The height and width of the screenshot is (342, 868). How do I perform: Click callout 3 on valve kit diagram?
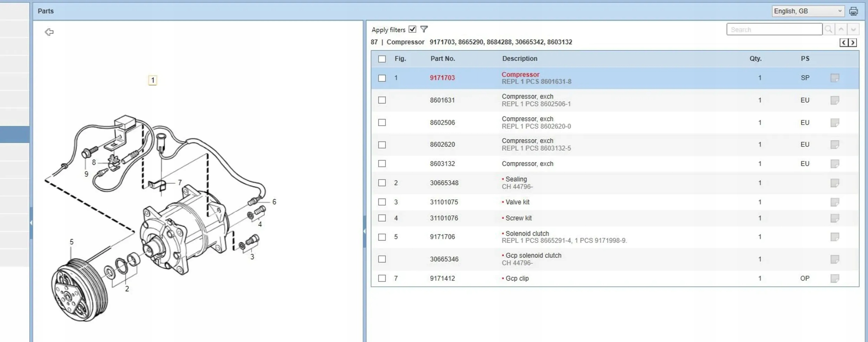pos(252,257)
